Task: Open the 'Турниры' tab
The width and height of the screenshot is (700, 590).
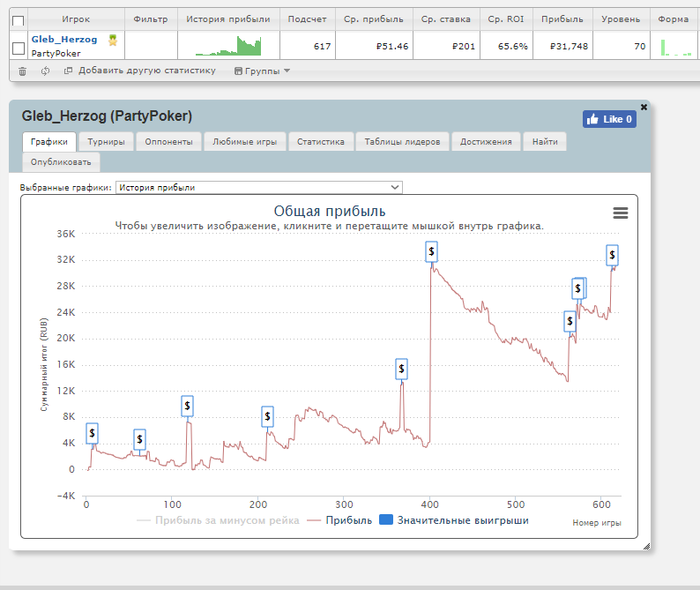Action: 106,142
